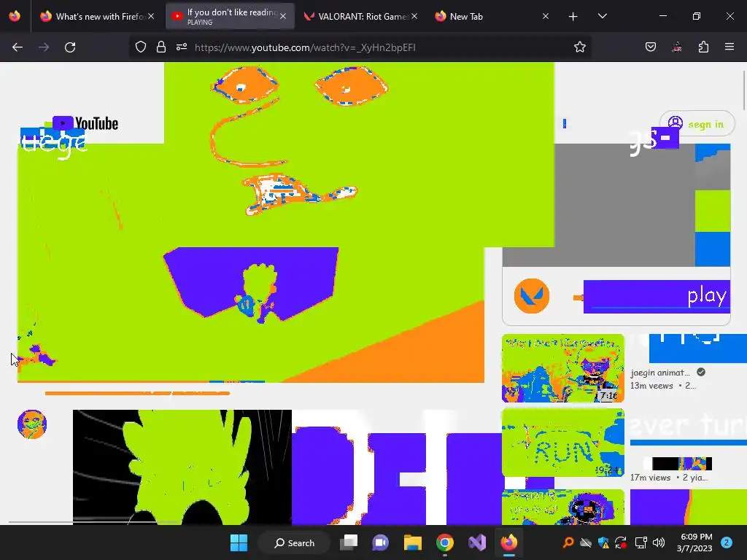Reload the current YouTube page
This screenshot has width=747, height=560.
point(70,47)
